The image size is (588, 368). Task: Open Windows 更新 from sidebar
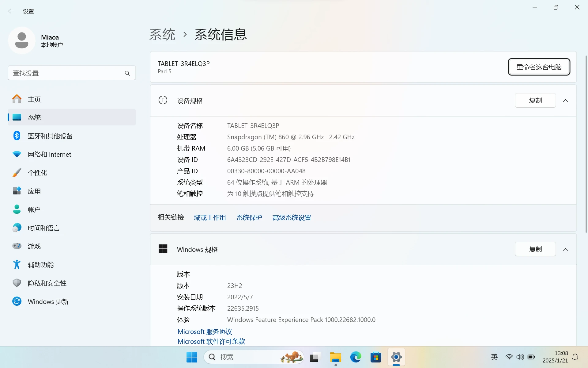[x=48, y=301]
